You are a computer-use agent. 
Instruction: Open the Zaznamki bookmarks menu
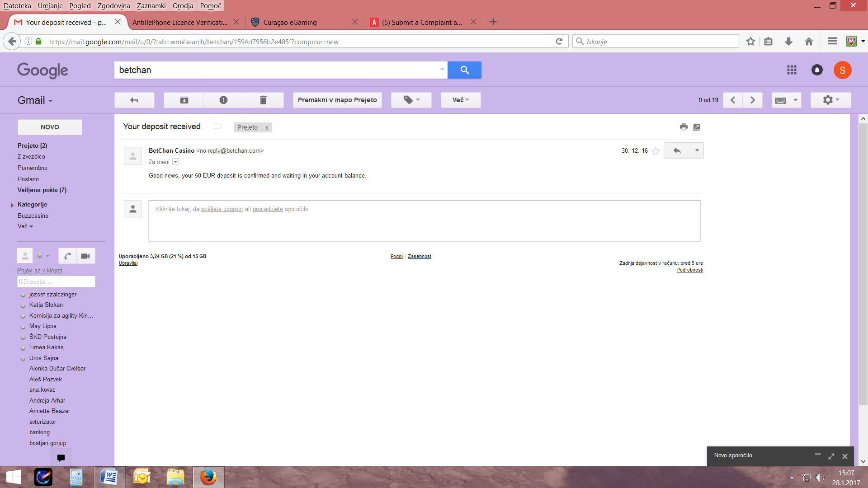click(151, 6)
